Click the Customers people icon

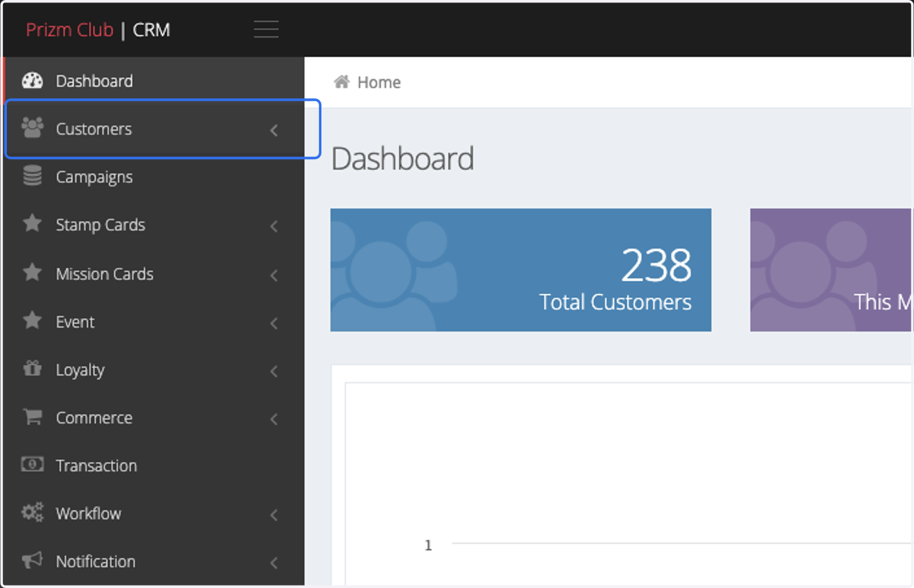(32, 127)
